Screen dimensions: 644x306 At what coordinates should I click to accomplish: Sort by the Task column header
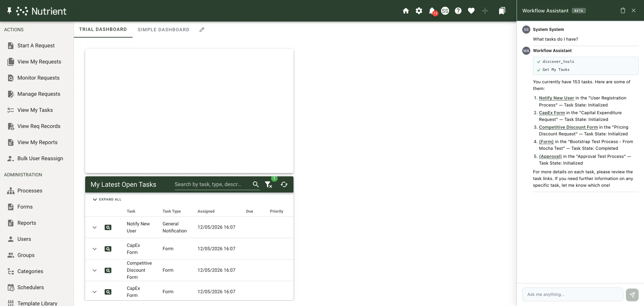click(x=131, y=211)
